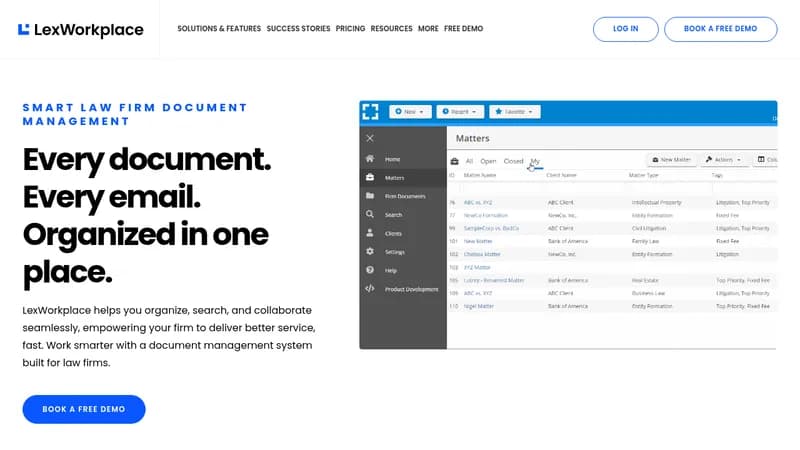
Task: Click Bank of America client in Nigel Matter row
Action: [x=568, y=306]
